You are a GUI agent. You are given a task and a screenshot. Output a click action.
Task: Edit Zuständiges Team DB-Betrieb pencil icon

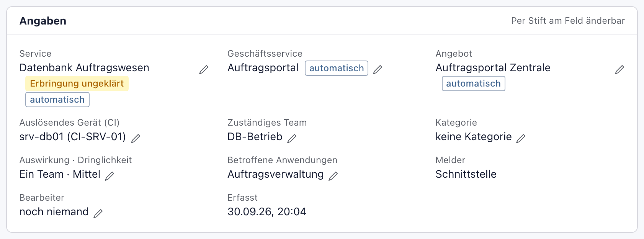[x=292, y=138]
